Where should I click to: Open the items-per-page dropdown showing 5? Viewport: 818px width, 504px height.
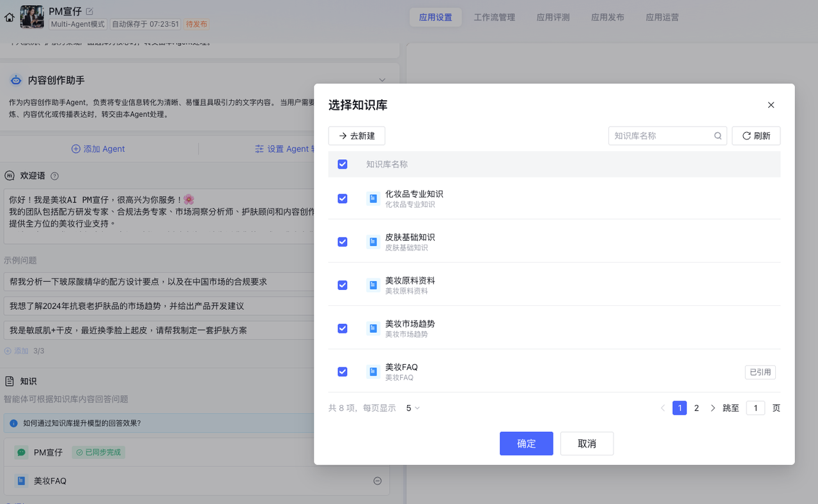[413, 408]
